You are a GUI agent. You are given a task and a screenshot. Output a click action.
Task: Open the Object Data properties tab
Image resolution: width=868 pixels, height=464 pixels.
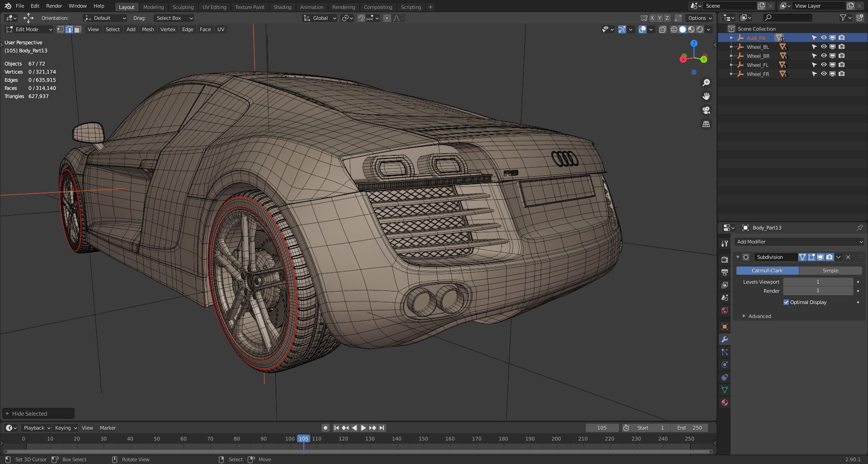[x=725, y=390]
